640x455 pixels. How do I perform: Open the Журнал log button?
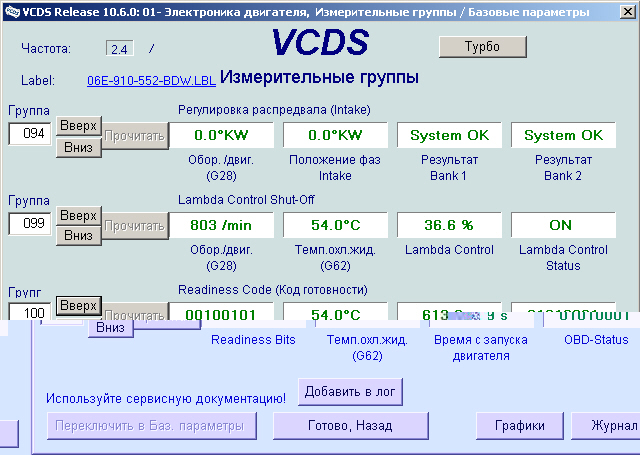click(x=606, y=426)
